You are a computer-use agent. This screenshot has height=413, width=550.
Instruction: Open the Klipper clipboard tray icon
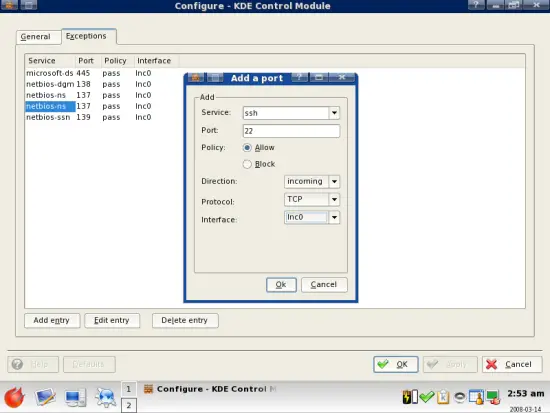coord(443,397)
